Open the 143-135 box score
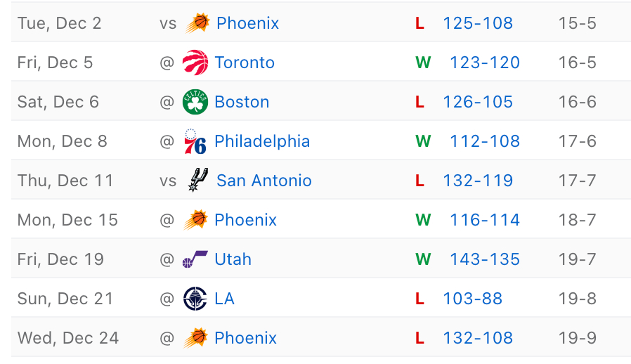631x364 pixels. click(485, 259)
